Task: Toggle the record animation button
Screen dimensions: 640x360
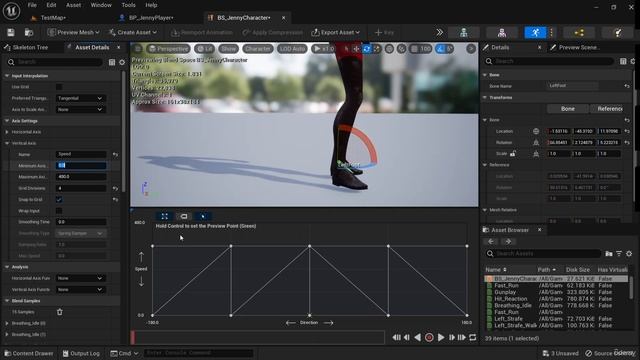Action: coord(429,338)
